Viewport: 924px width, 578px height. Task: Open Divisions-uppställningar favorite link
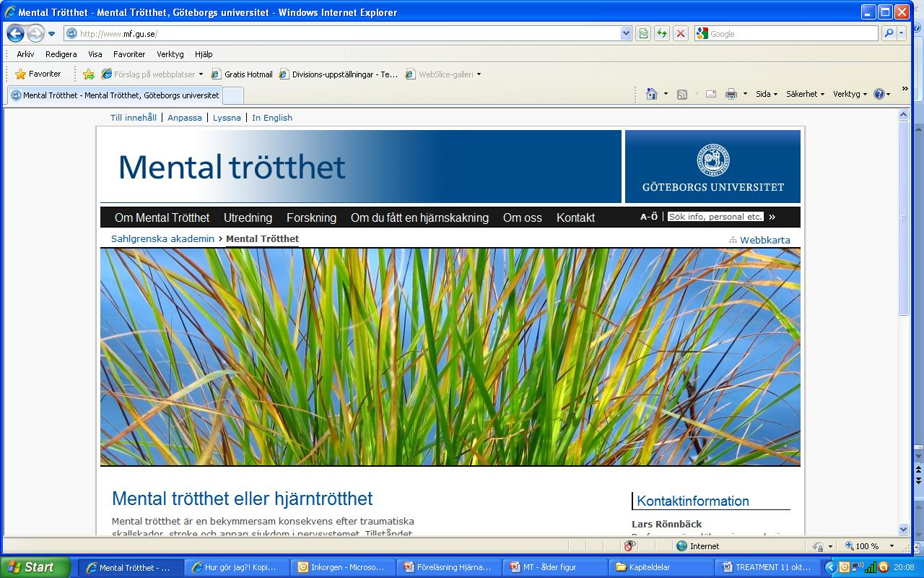coord(339,74)
